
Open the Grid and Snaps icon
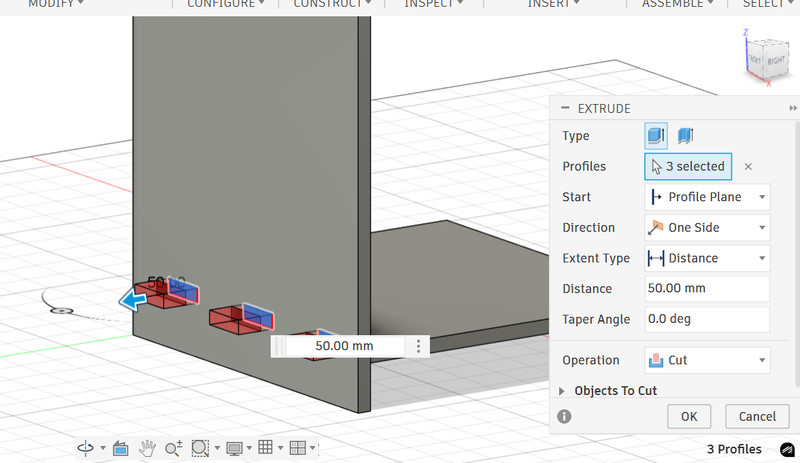[x=265, y=447]
